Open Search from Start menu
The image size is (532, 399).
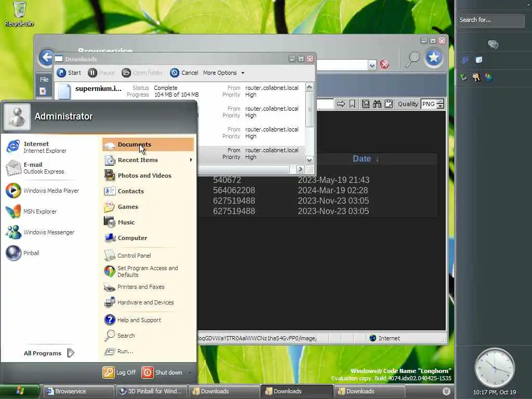pyautogui.click(x=148, y=336)
